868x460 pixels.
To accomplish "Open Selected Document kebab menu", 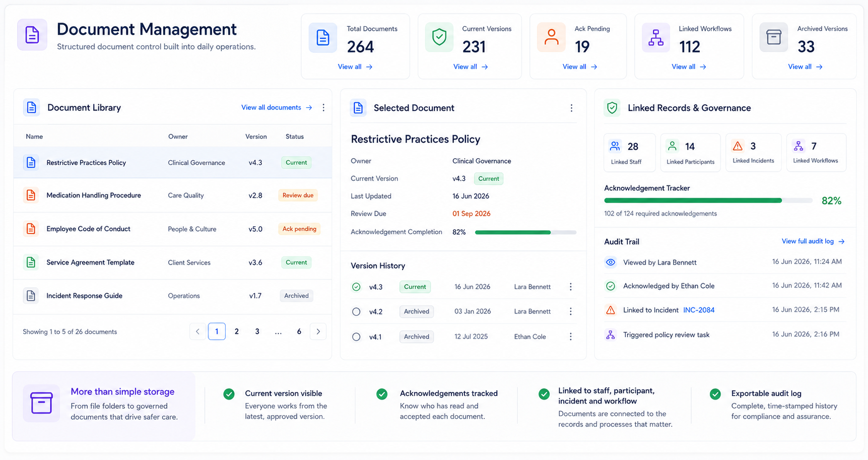I will 571,108.
